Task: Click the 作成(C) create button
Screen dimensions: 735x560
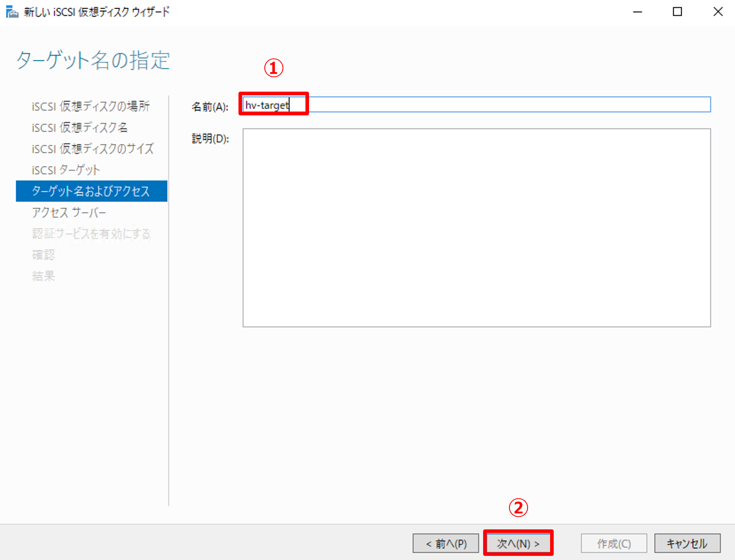Action: tap(613, 544)
